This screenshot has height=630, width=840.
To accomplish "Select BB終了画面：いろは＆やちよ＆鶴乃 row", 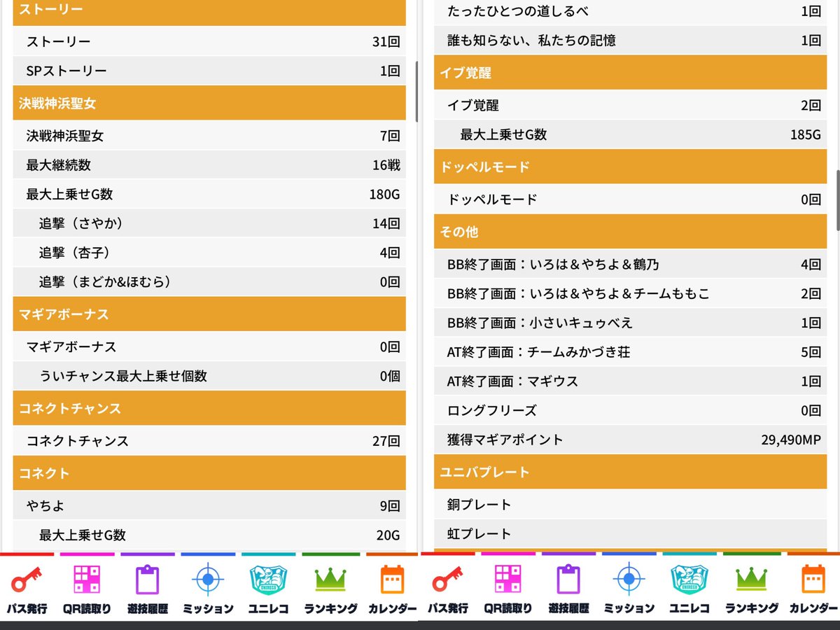I will click(x=630, y=265).
